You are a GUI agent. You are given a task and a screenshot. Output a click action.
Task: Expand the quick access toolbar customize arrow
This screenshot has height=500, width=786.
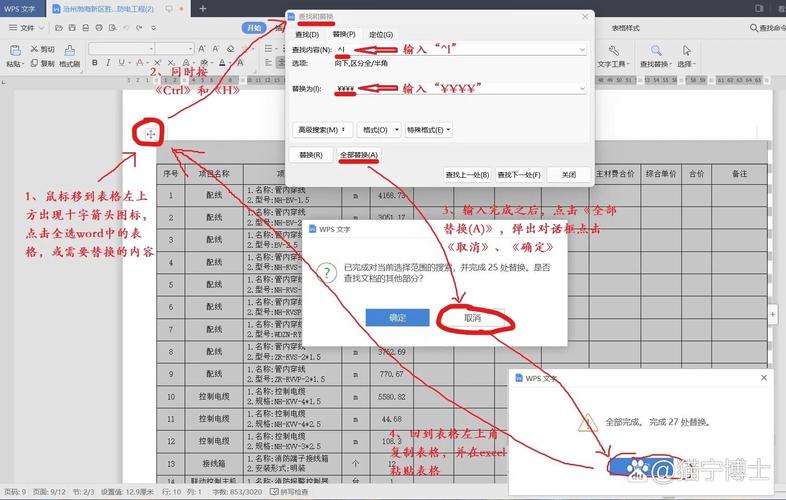[x=154, y=28]
